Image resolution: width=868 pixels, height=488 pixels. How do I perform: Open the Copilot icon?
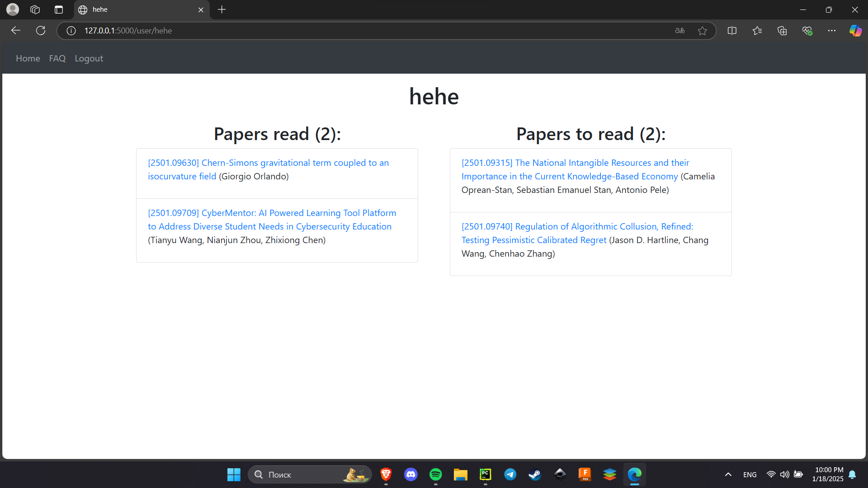click(x=855, y=31)
